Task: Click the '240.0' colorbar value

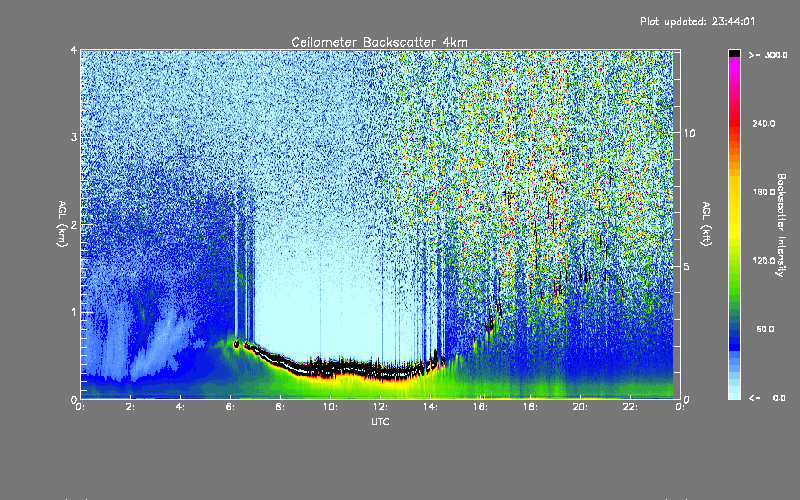Action: (x=764, y=123)
